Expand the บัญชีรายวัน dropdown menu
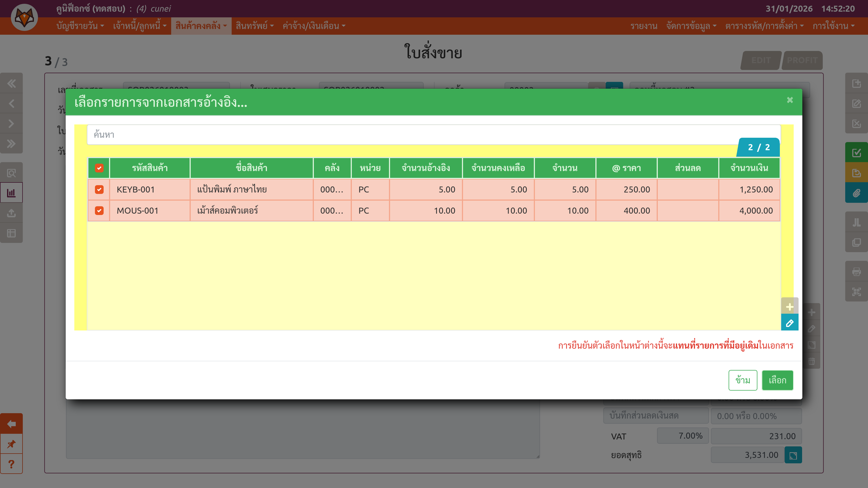The image size is (868, 488). point(80,26)
